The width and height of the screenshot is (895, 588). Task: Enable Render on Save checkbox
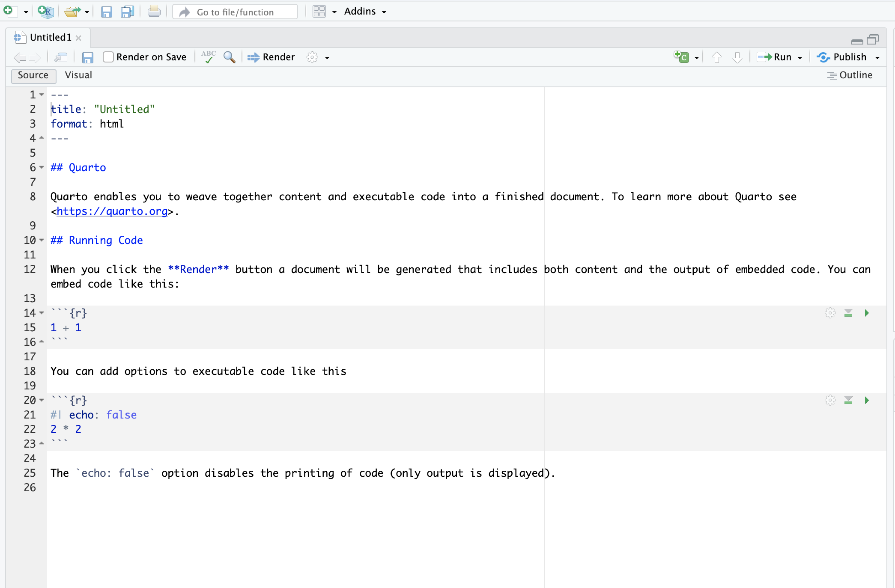pos(109,57)
